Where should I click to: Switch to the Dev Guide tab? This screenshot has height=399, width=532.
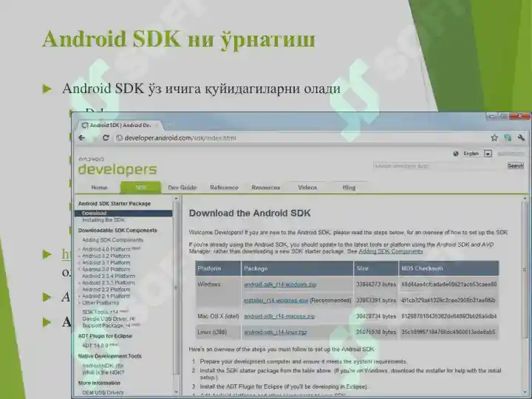[183, 187]
